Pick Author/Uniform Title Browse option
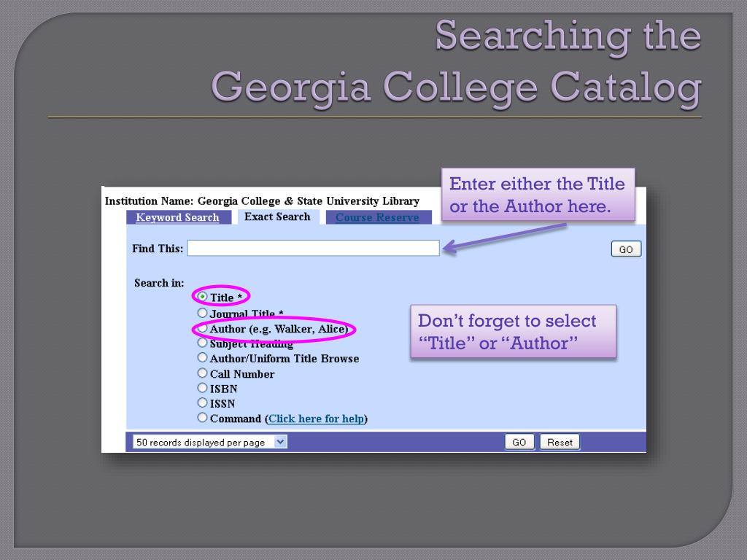The height and width of the screenshot is (560, 747). tap(202, 357)
